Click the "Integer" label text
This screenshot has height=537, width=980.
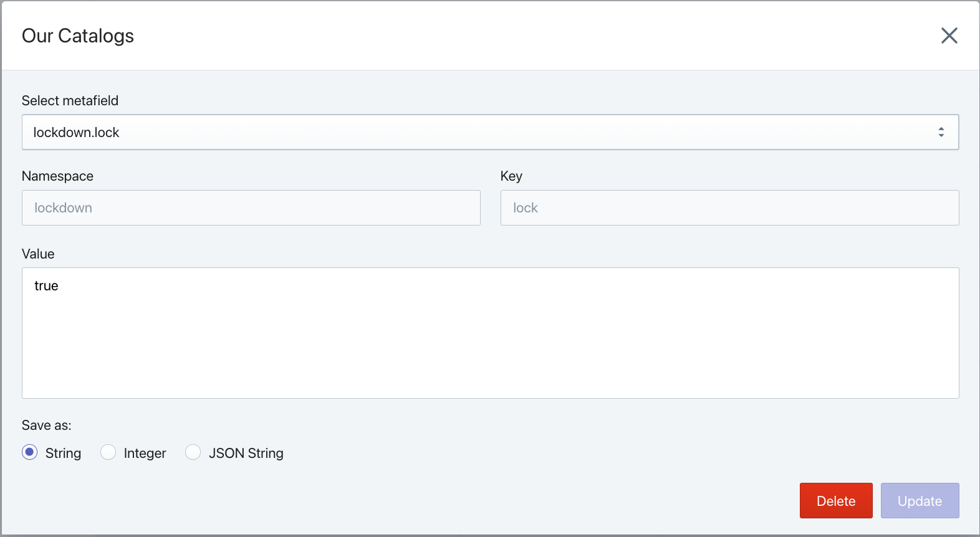click(x=145, y=454)
